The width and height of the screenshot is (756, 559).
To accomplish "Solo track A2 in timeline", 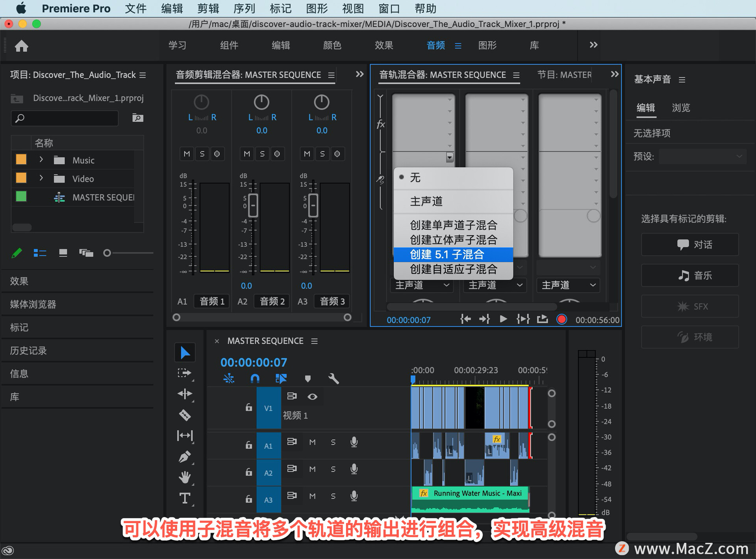I will (x=333, y=469).
